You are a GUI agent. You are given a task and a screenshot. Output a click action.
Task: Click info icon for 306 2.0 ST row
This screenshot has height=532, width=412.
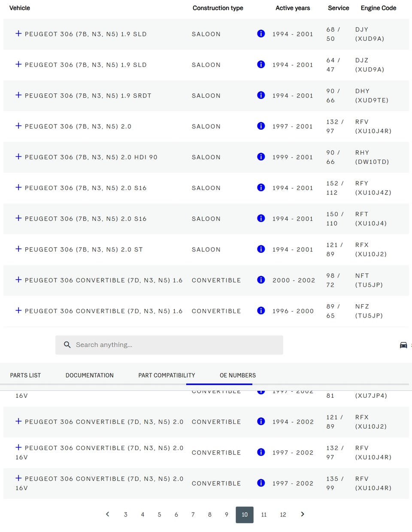coord(261,249)
